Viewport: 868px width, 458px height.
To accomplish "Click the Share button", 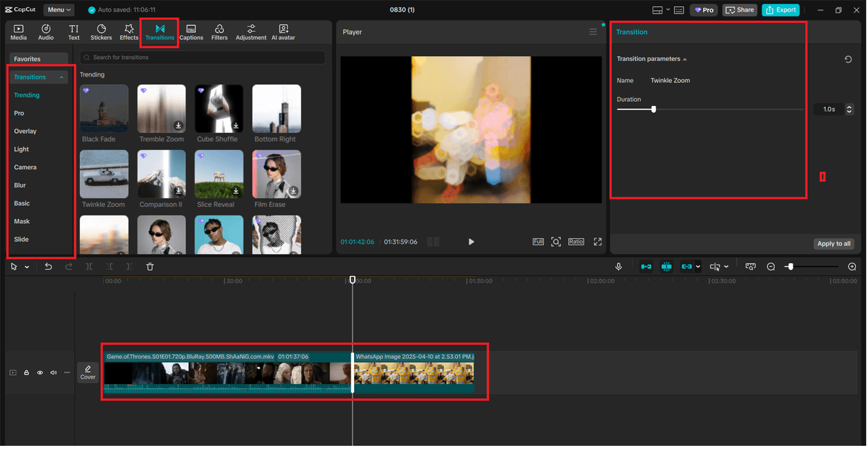I will point(740,10).
